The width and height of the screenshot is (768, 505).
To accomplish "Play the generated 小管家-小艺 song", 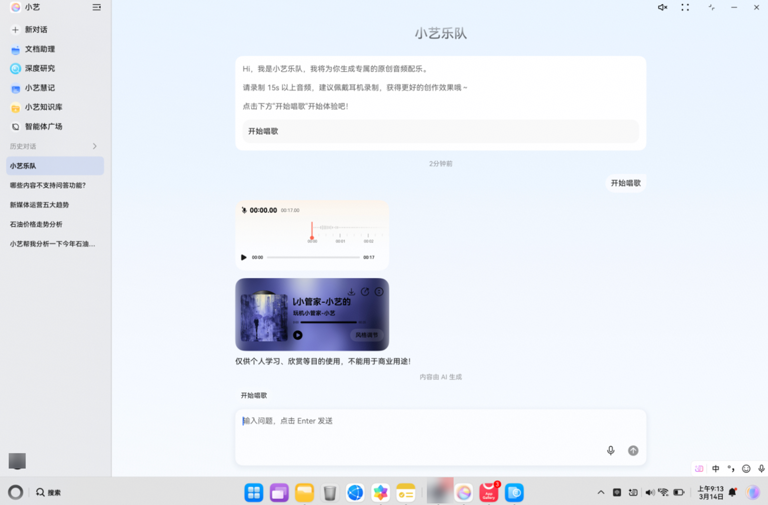I will click(x=297, y=335).
